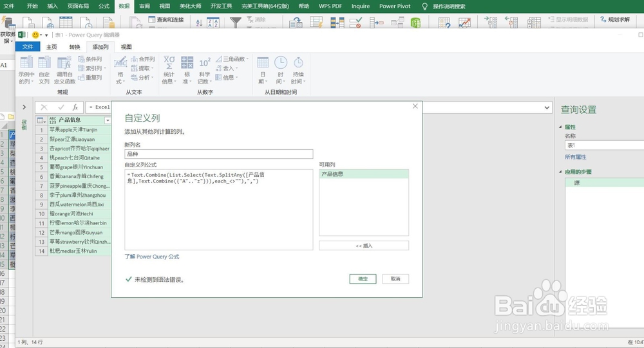Click the Duration (持续时间) stopwatch icon
The width and height of the screenshot is (644, 348).
coord(298,62)
